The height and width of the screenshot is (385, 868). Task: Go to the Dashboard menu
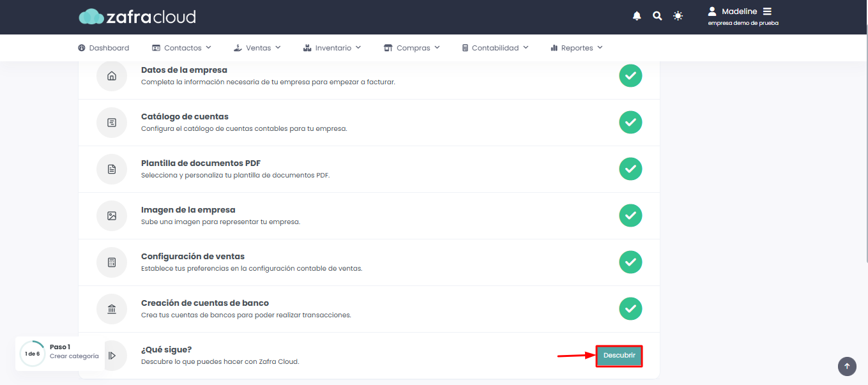[x=103, y=48]
